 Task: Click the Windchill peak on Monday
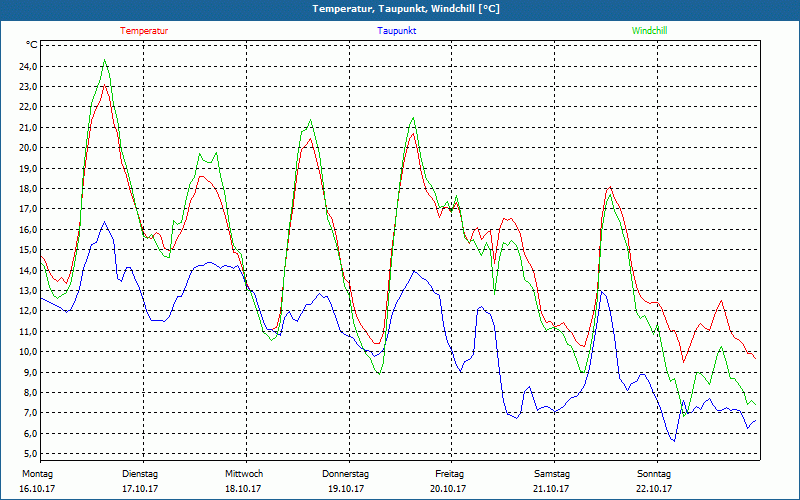tap(105, 60)
